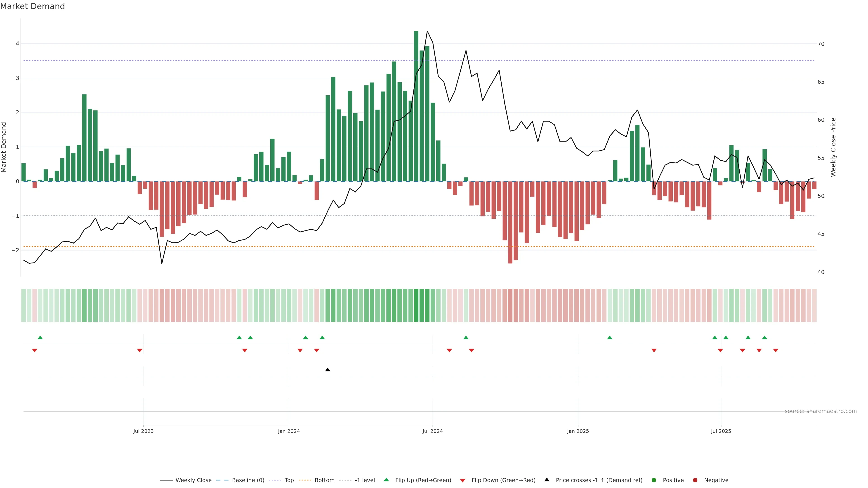Click the Jan 2025 axis label
The width and height of the screenshot is (868, 488).
578,431
